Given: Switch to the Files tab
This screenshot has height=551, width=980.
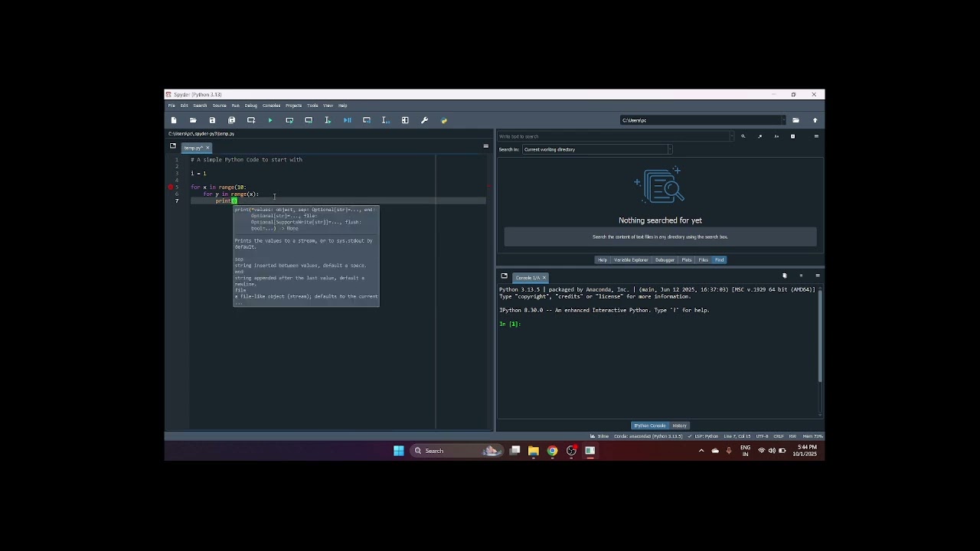Looking at the screenshot, I should (704, 260).
